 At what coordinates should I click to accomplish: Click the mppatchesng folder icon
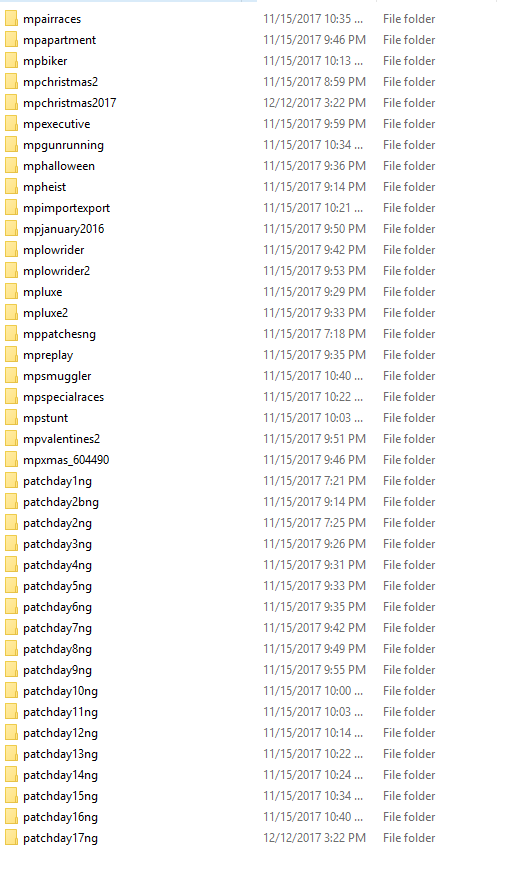11,334
